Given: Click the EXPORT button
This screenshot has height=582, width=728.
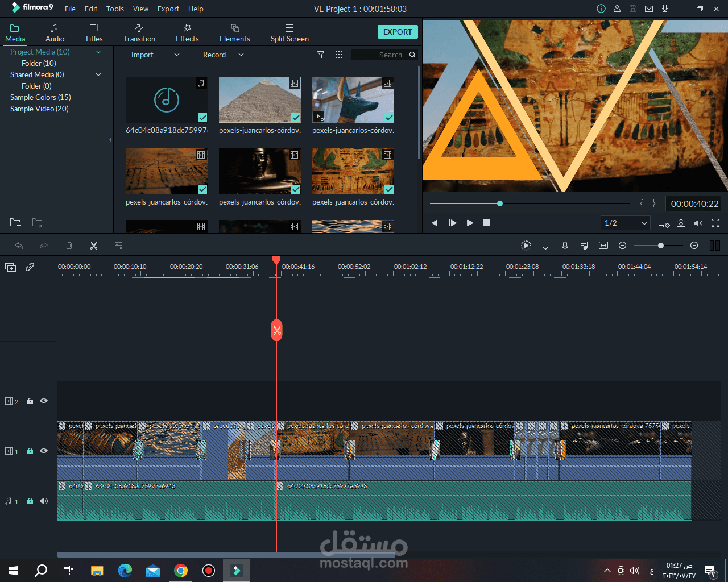Looking at the screenshot, I should pyautogui.click(x=398, y=32).
